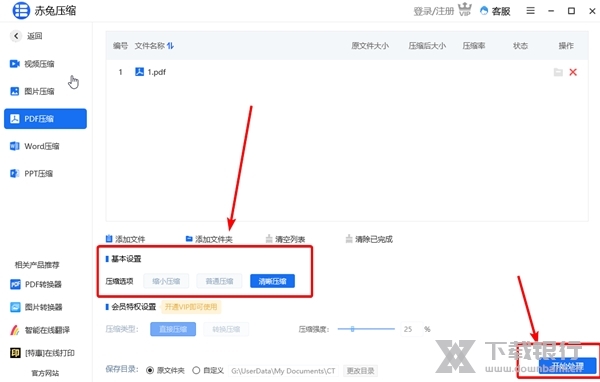This screenshot has height=382, width=600.
Task: Click the PDF转换器 icon
Action: click(x=15, y=284)
